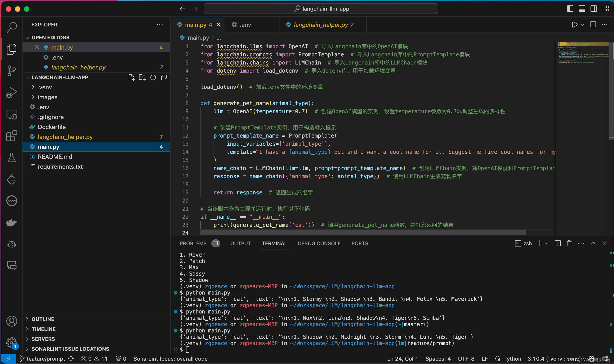
Task: Close the bottom panel
Action: pos(605,243)
